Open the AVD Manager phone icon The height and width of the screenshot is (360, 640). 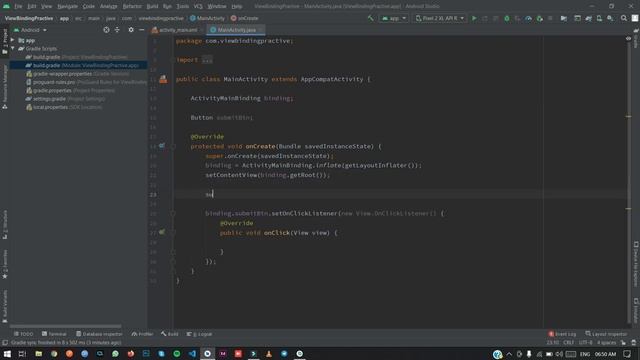point(599,18)
